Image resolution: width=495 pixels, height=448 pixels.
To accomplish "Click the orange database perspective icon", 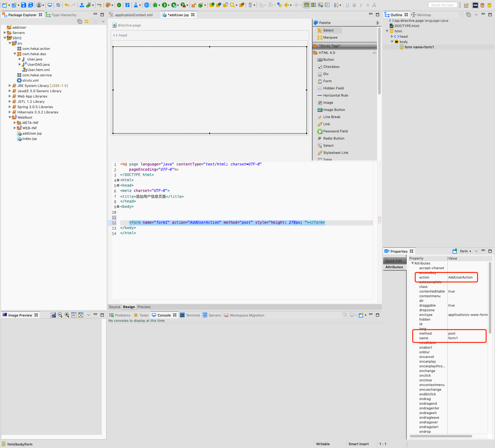I will pos(482,5).
